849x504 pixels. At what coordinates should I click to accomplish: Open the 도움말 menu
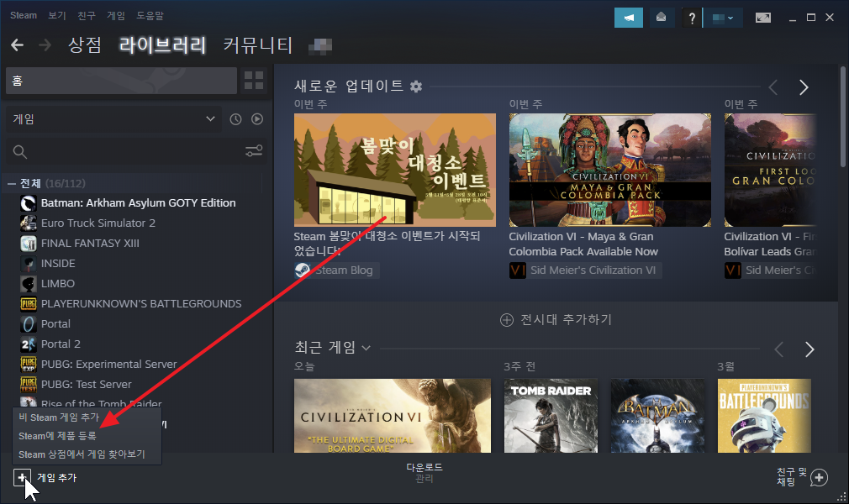(150, 15)
